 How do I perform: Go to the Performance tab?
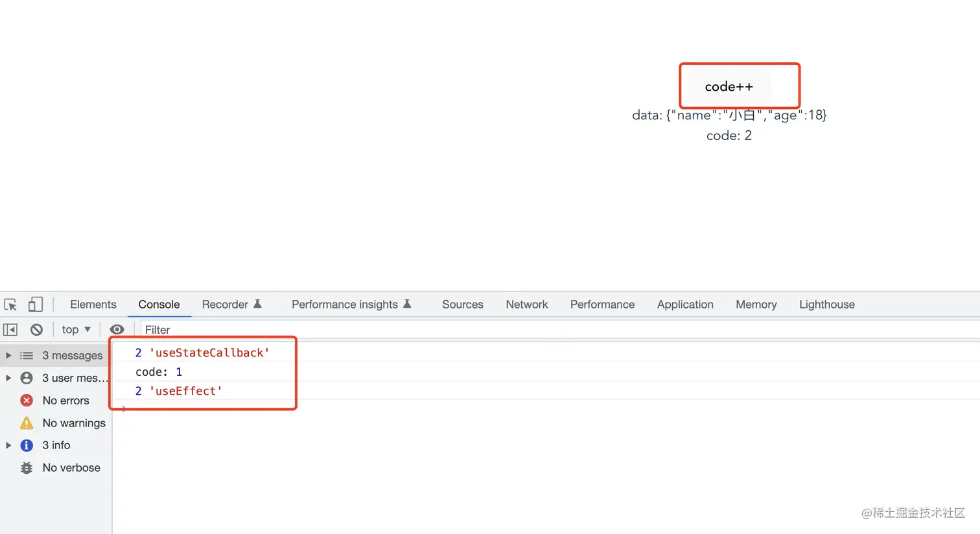click(602, 305)
